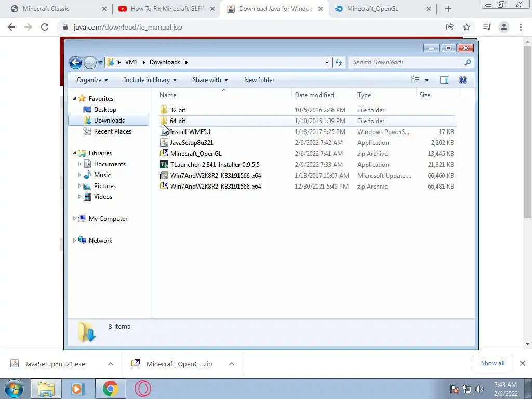This screenshot has width=532, height=399.
Task: Select Minecraft_OpenGL zip archive
Action: pyautogui.click(x=307, y=153)
